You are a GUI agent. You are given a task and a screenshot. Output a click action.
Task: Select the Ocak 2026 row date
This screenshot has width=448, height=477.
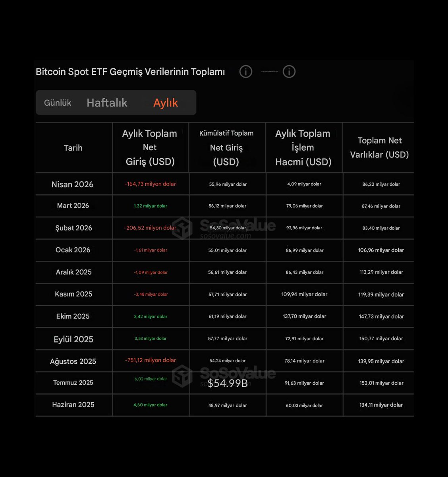pyautogui.click(x=73, y=250)
